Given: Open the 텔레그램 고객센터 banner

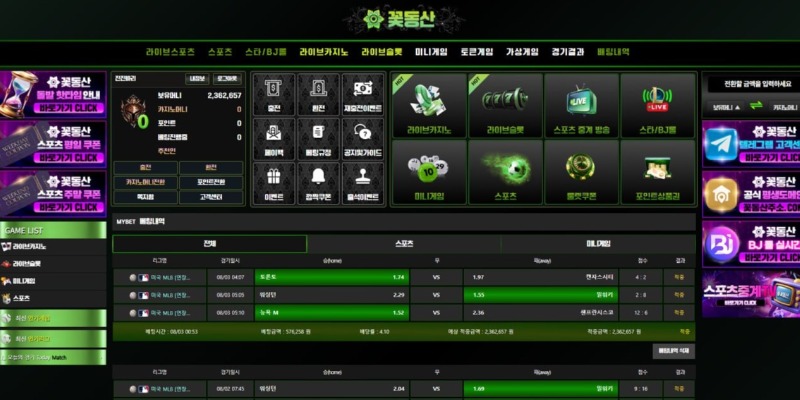Looking at the screenshot, I should click(x=750, y=143).
